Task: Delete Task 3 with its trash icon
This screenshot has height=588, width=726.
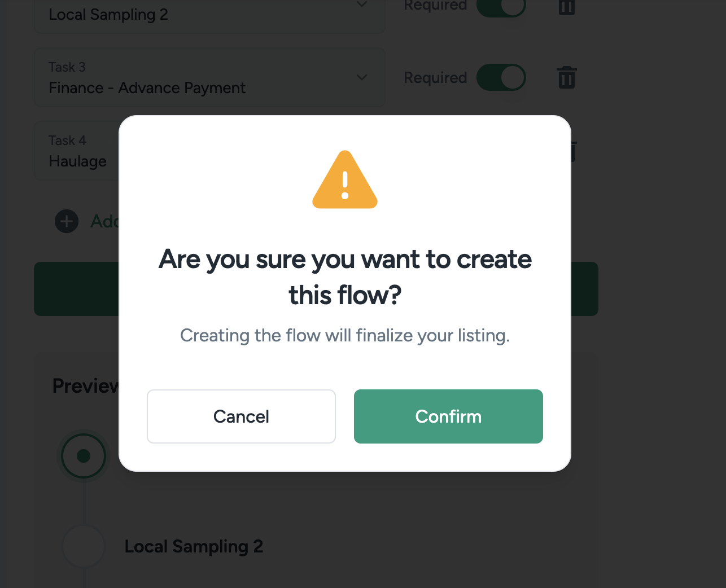Action: coord(566,78)
